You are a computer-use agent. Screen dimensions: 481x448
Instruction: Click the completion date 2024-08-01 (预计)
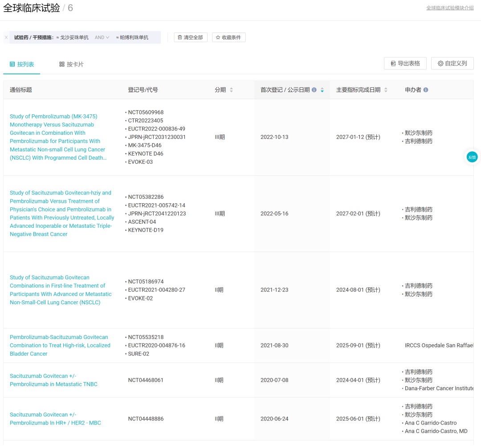[358, 290]
